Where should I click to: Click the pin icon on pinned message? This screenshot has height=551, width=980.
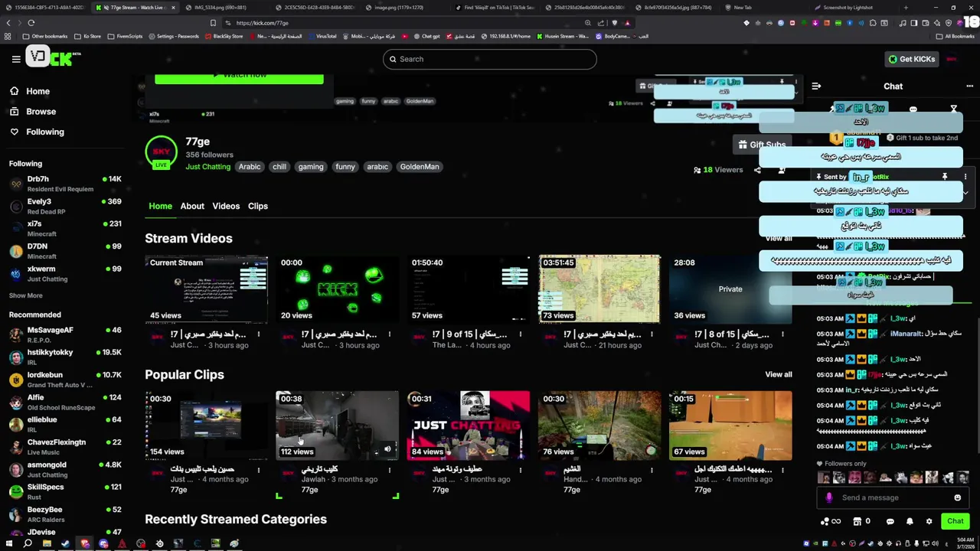944,177
